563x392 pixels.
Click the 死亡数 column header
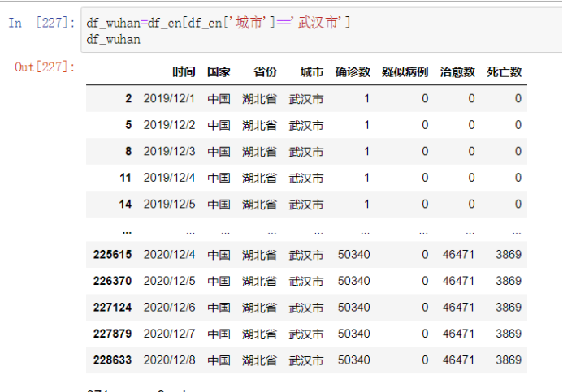coord(504,72)
